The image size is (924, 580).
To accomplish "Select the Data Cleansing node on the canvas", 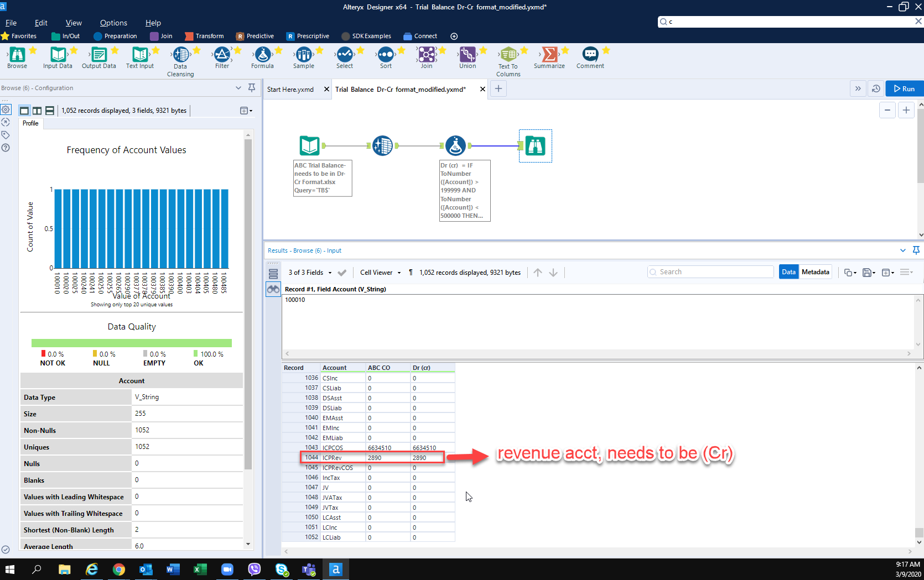I will pos(382,145).
